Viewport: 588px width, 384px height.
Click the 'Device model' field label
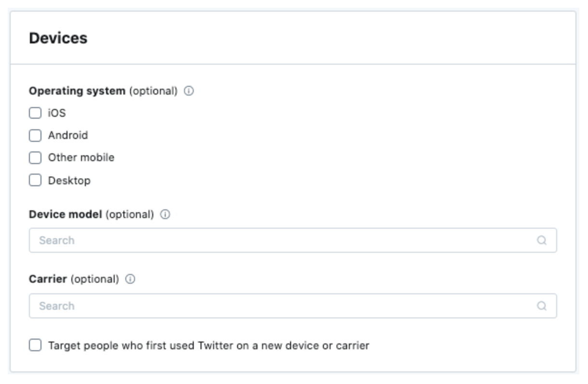point(65,215)
